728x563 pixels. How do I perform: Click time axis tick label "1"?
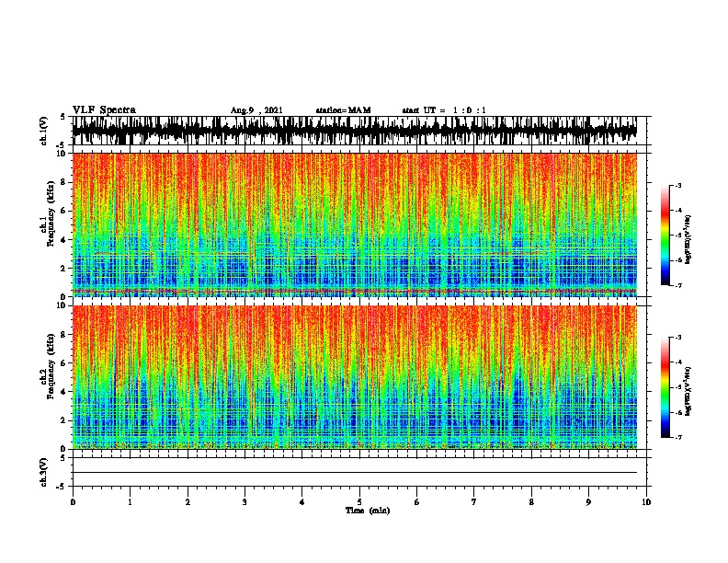tap(130, 502)
